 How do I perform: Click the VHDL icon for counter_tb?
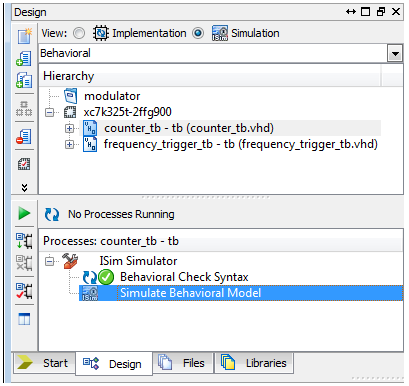click(90, 128)
